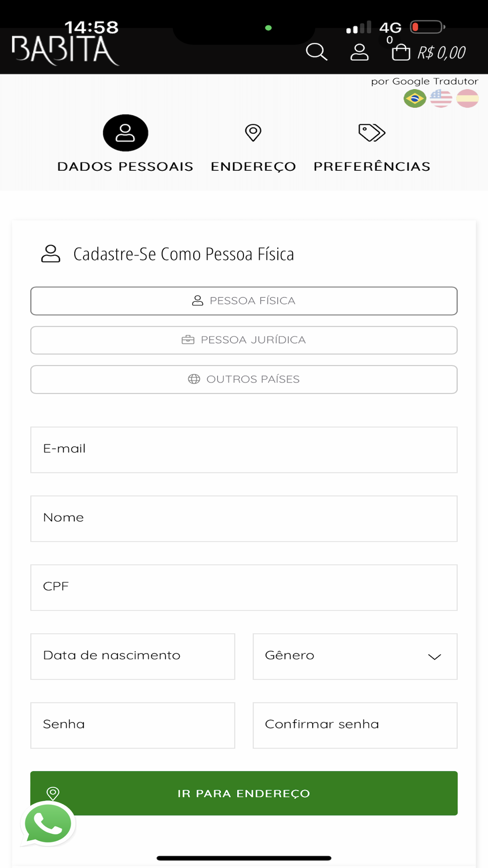Select Outros Países registration type
The height and width of the screenshot is (868, 488).
pyautogui.click(x=244, y=379)
